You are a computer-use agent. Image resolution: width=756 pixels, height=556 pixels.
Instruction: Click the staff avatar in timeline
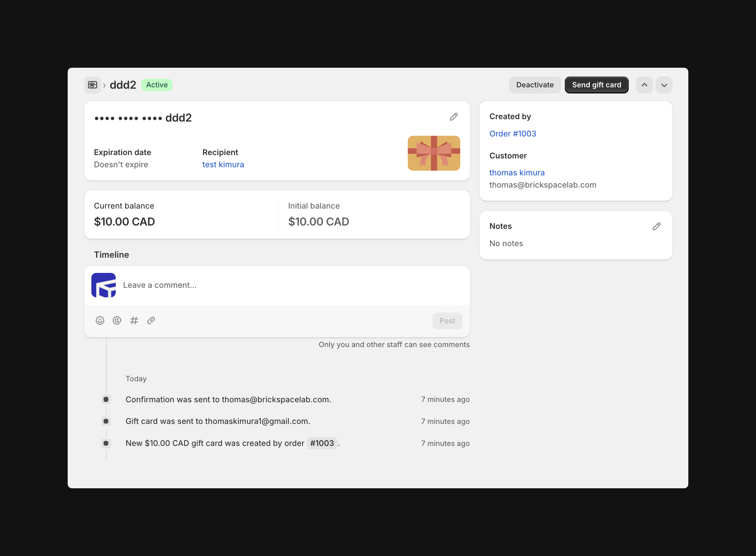coord(104,285)
